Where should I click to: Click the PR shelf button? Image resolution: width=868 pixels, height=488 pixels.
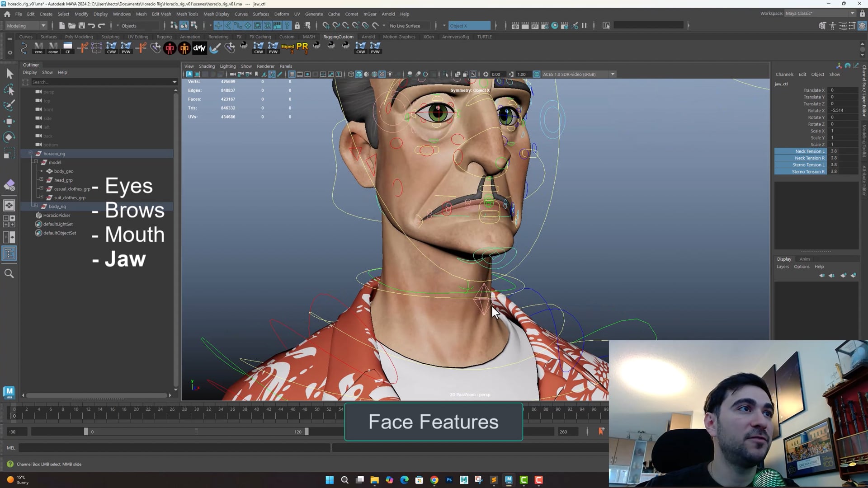[x=302, y=47]
